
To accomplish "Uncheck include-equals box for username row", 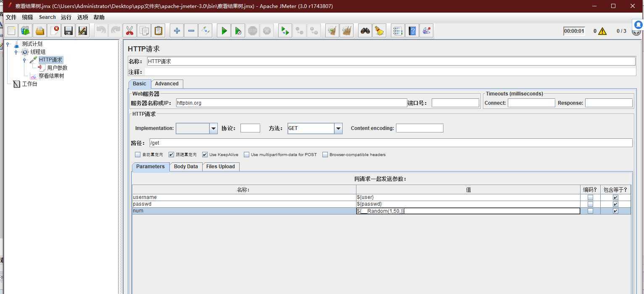I will tap(615, 197).
